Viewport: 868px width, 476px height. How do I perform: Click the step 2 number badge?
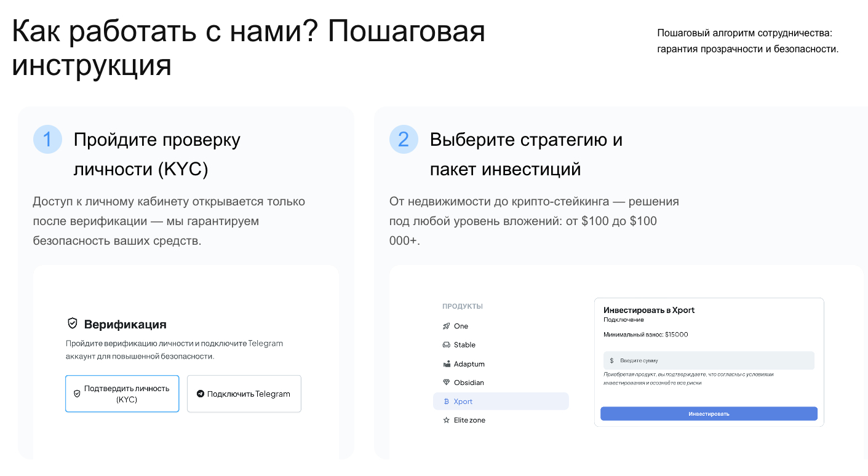coord(404,139)
